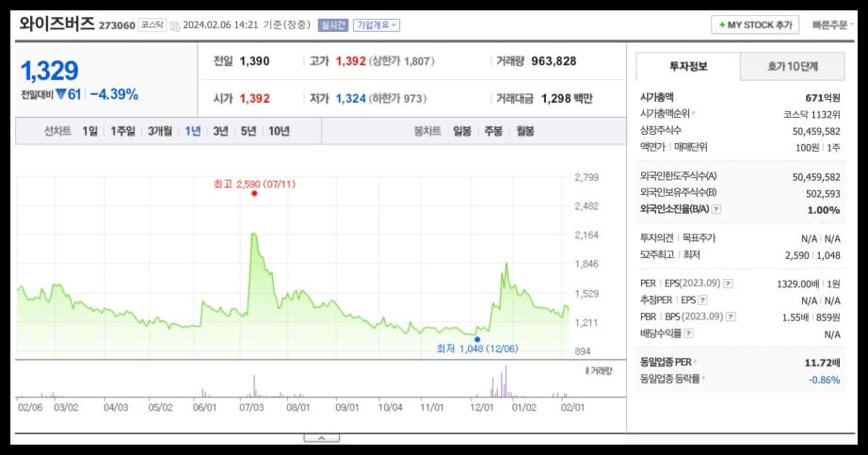Click the -4.39% change value
Image resolution: width=868 pixels, height=455 pixels.
point(114,95)
